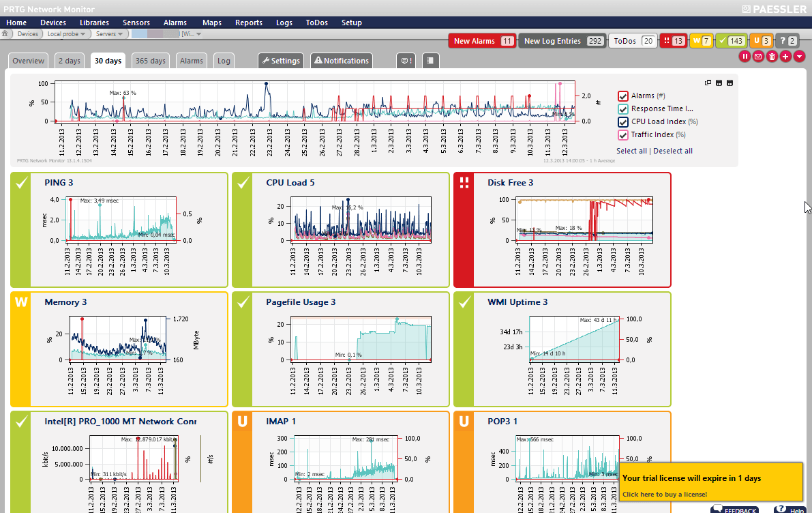The width and height of the screenshot is (812, 513).
Task: Show the 3 unusual sensors badge
Action: point(762,41)
